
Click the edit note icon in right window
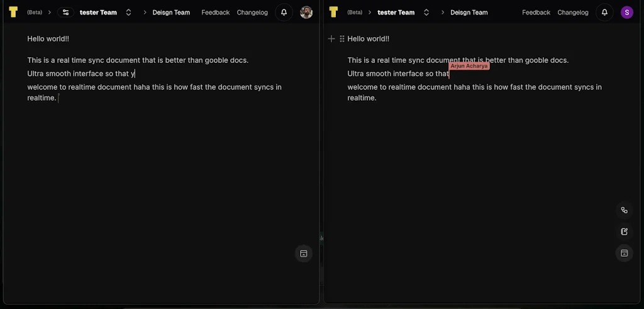coord(625,232)
